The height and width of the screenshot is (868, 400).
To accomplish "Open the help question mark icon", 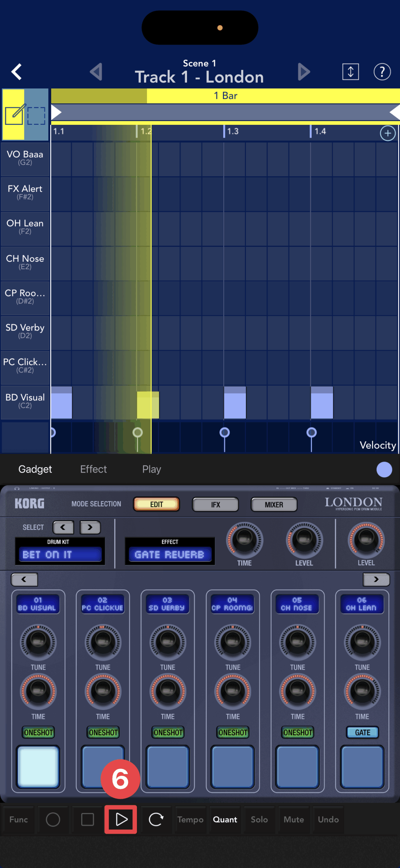I will coord(382,72).
